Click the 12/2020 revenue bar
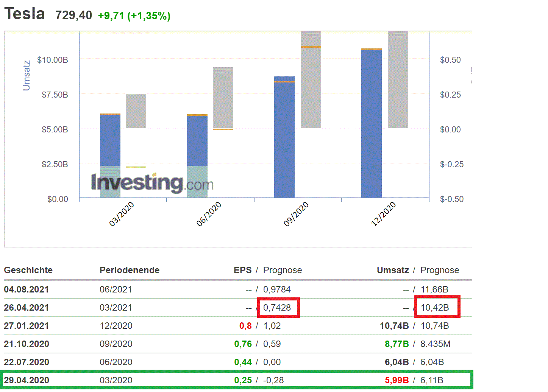The height and width of the screenshot is (392, 548). point(372,125)
